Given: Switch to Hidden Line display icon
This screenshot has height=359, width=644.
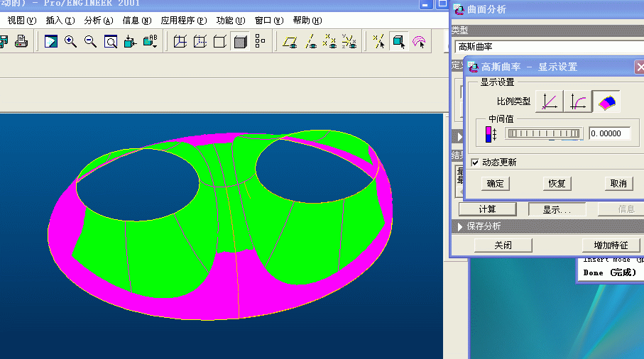Looking at the screenshot, I should tap(200, 41).
